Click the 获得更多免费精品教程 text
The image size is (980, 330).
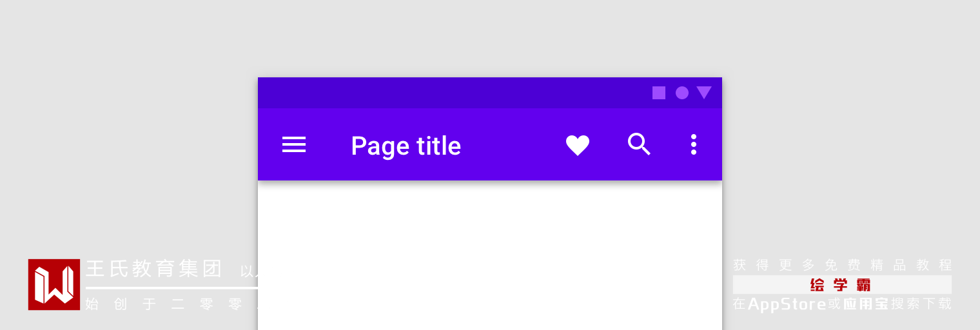pos(842,265)
